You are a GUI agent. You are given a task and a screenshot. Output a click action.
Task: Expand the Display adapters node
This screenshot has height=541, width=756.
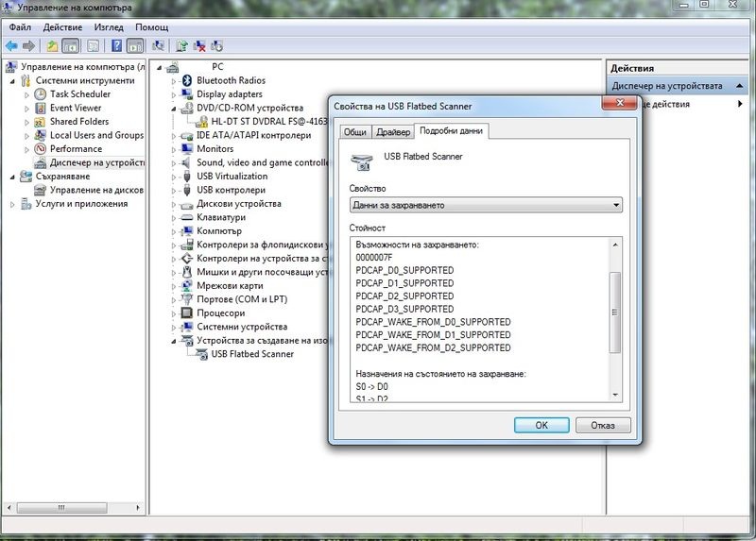175,94
